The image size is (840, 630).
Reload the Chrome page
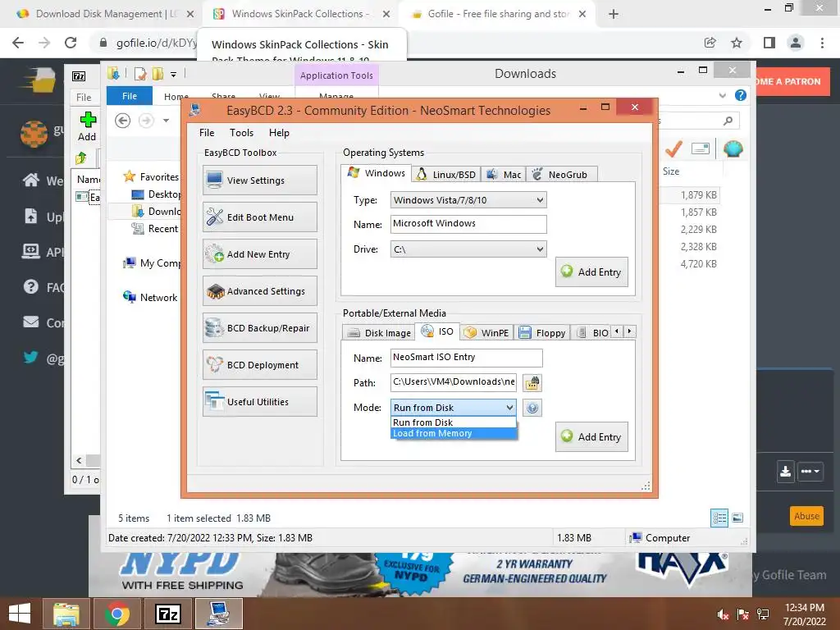[71, 43]
